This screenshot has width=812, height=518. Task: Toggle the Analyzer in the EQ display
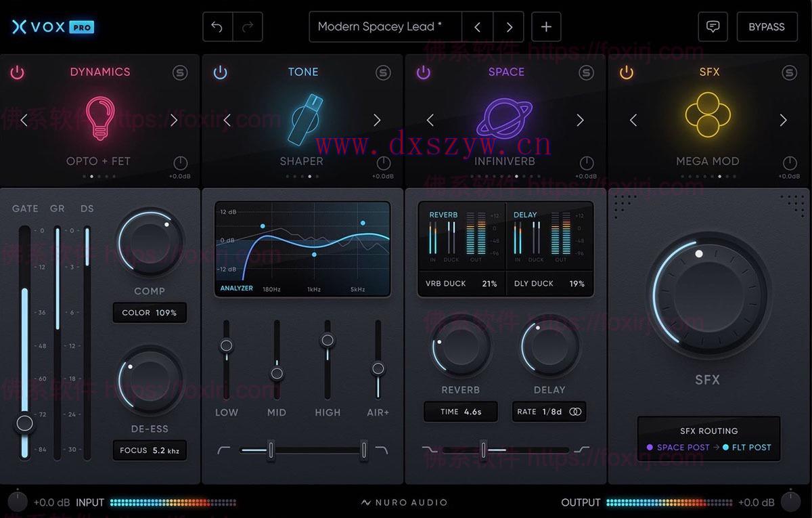(x=237, y=288)
